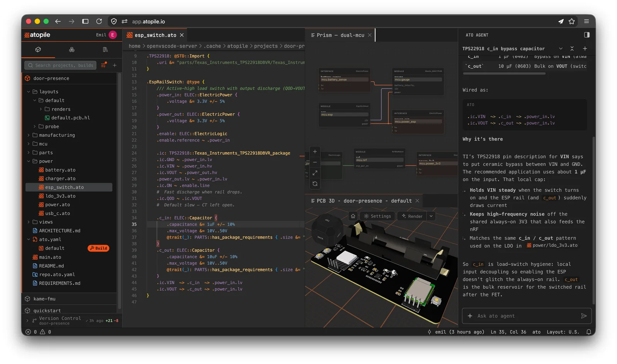Zoom in on the Prism diagram
Screen dimensions: 617x364
(x=315, y=152)
